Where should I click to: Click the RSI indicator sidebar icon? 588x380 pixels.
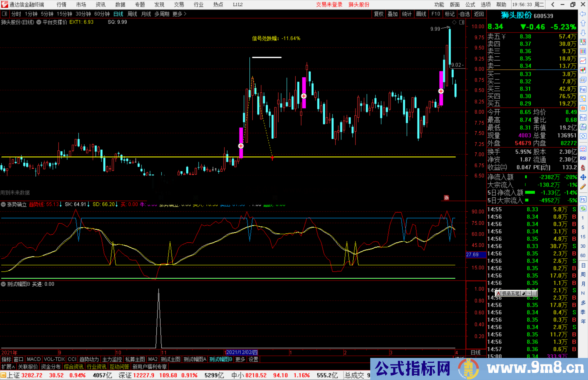[583, 158]
